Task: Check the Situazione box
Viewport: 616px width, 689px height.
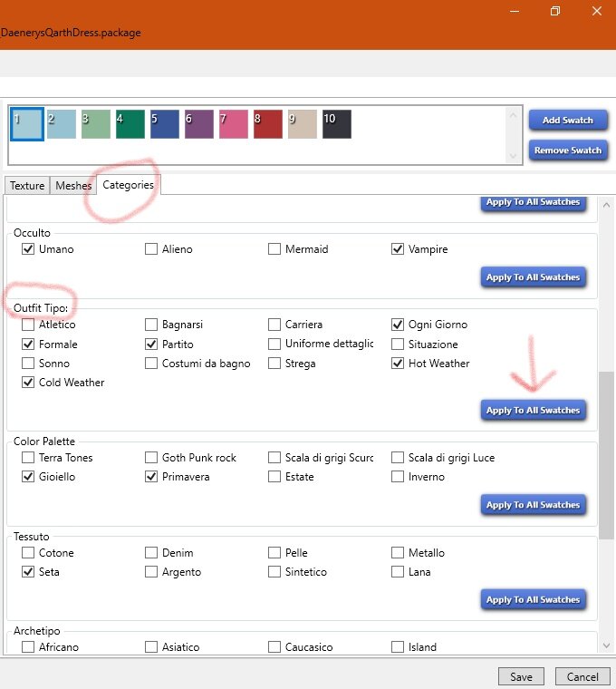Action: [x=398, y=344]
